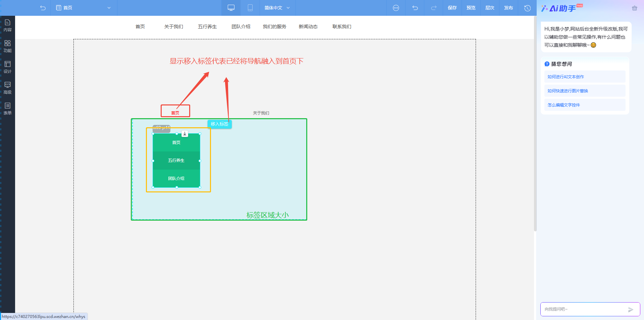Viewport: 644px width, 320px height.
Task: Click the download arrow icon on the widget
Action: click(x=184, y=134)
